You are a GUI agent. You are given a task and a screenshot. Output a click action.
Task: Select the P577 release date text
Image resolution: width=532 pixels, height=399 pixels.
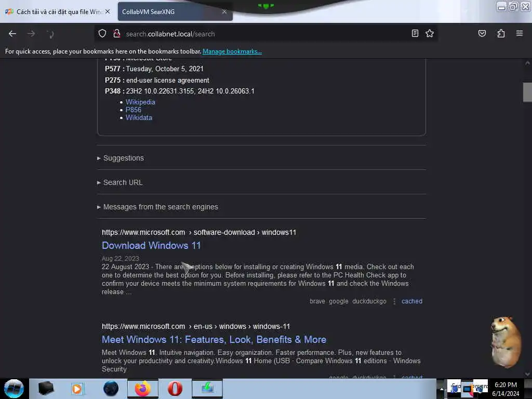(x=165, y=69)
